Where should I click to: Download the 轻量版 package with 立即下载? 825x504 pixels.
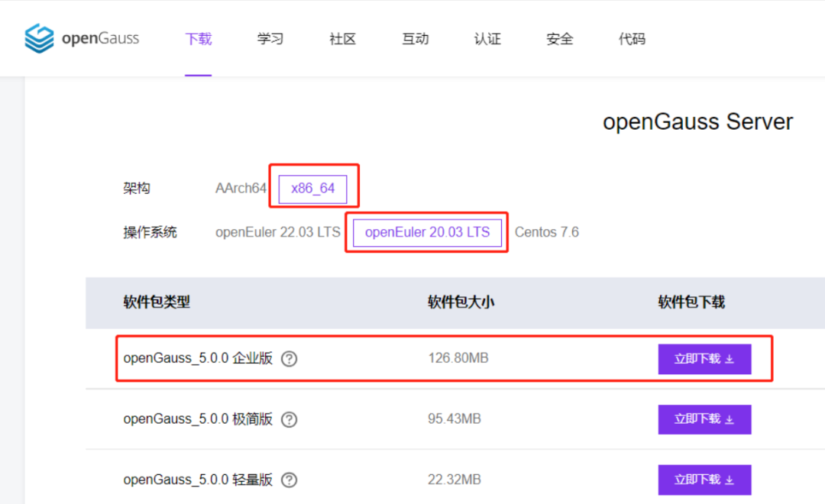point(704,480)
